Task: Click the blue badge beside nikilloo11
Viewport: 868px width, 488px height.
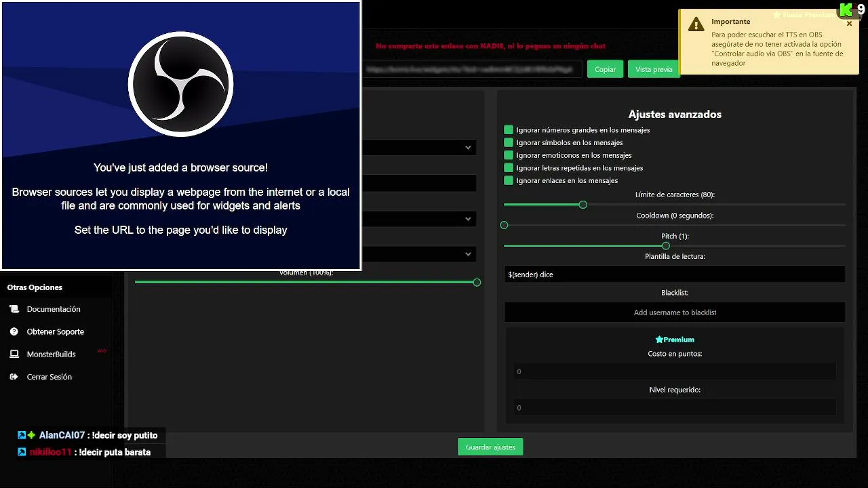Action: coord(22,452)
